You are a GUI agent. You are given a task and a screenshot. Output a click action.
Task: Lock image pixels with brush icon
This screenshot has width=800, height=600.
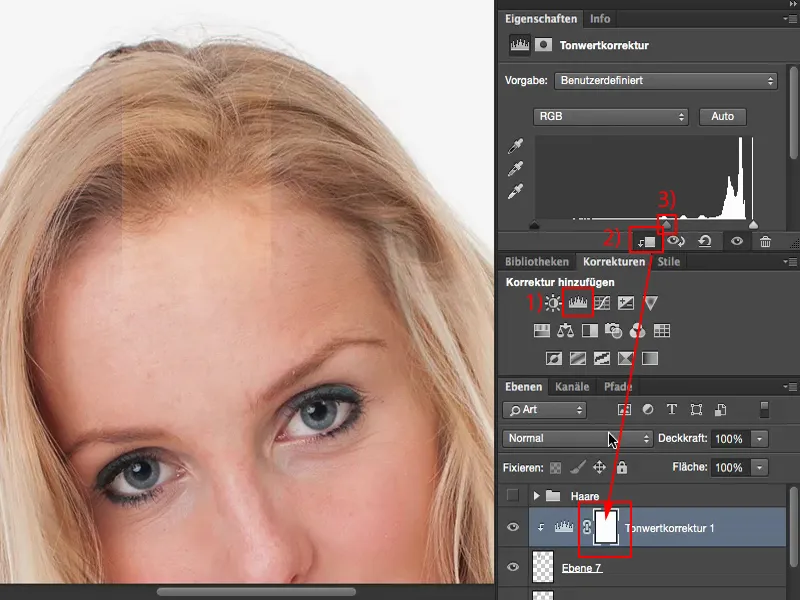click(x=578, y=467)
